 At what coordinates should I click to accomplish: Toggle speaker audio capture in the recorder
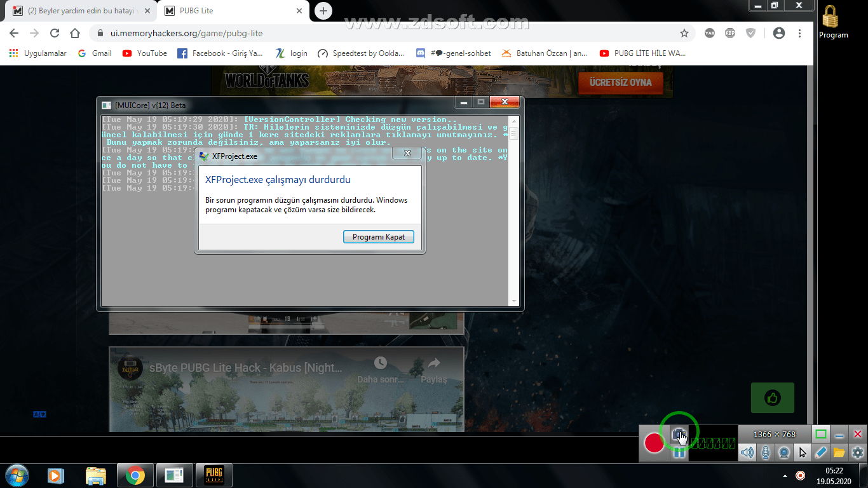click(x=747, y=452)
